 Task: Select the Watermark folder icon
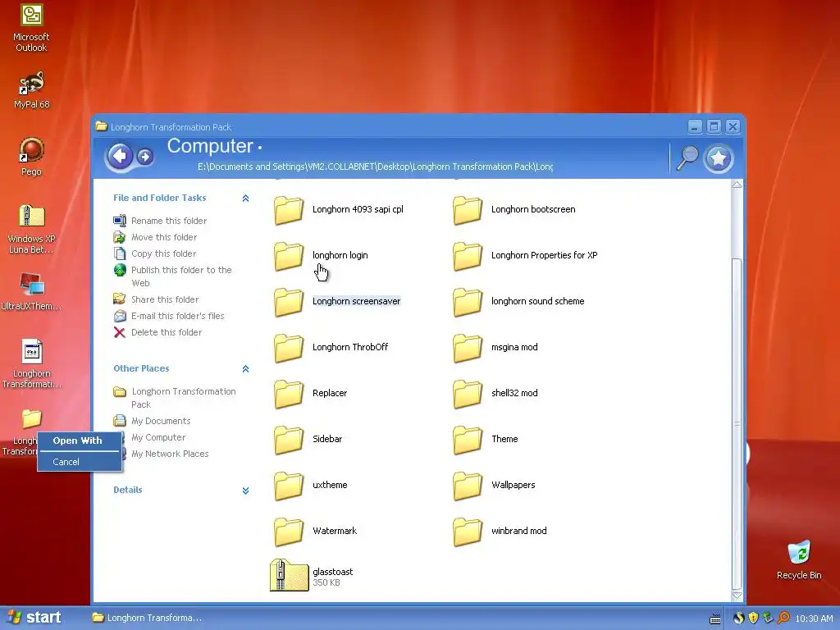[289, 532]
